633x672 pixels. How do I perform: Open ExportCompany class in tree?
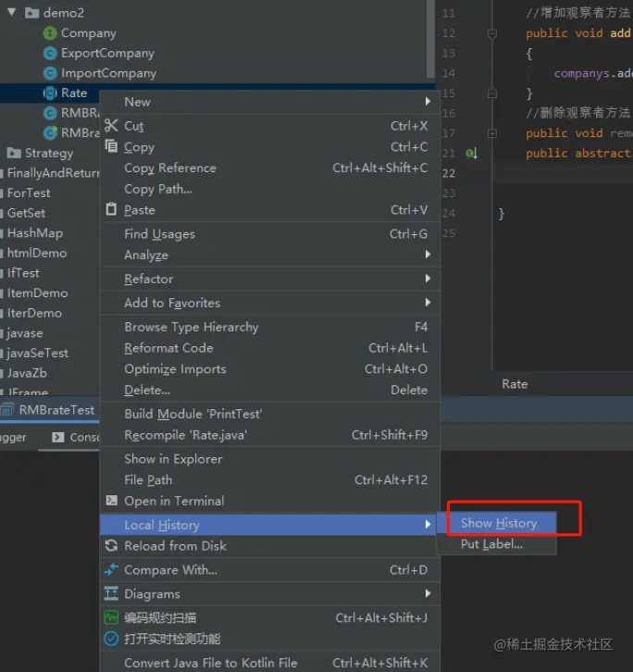(107, 53)
